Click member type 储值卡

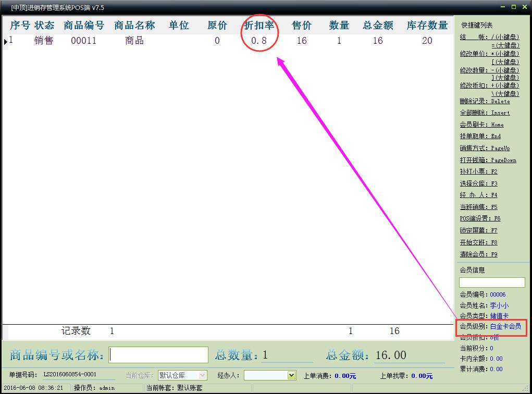tap(499, 316)
